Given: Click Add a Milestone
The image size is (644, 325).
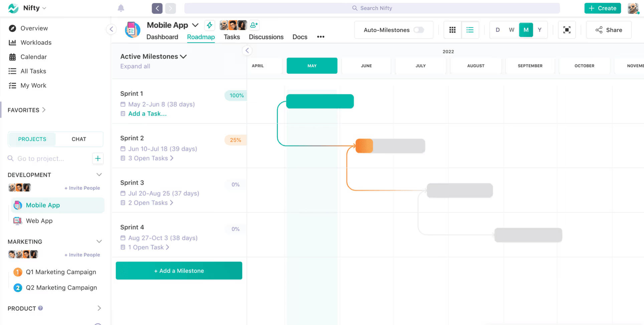Looking at the screenshot, I should [x=179, y=270].
